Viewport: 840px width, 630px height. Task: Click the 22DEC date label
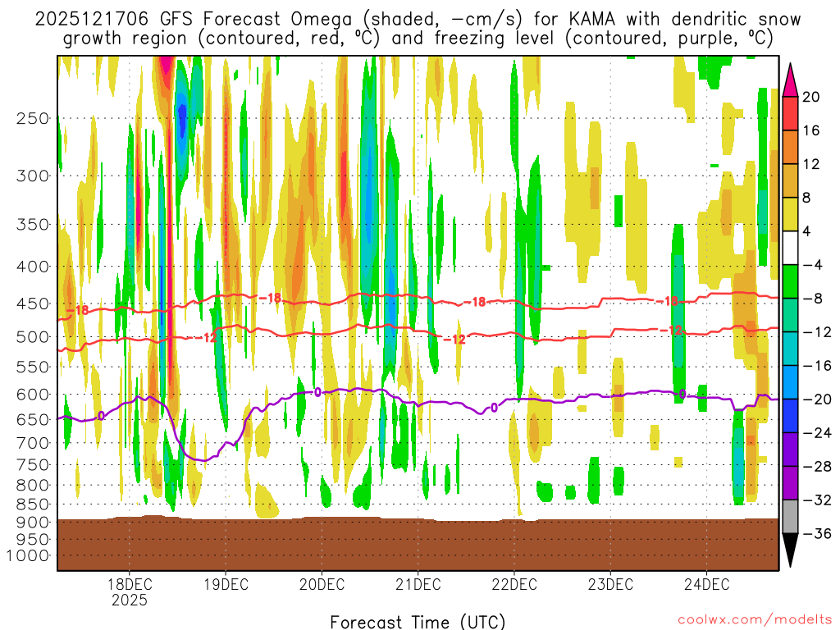[x=514, y=584]
